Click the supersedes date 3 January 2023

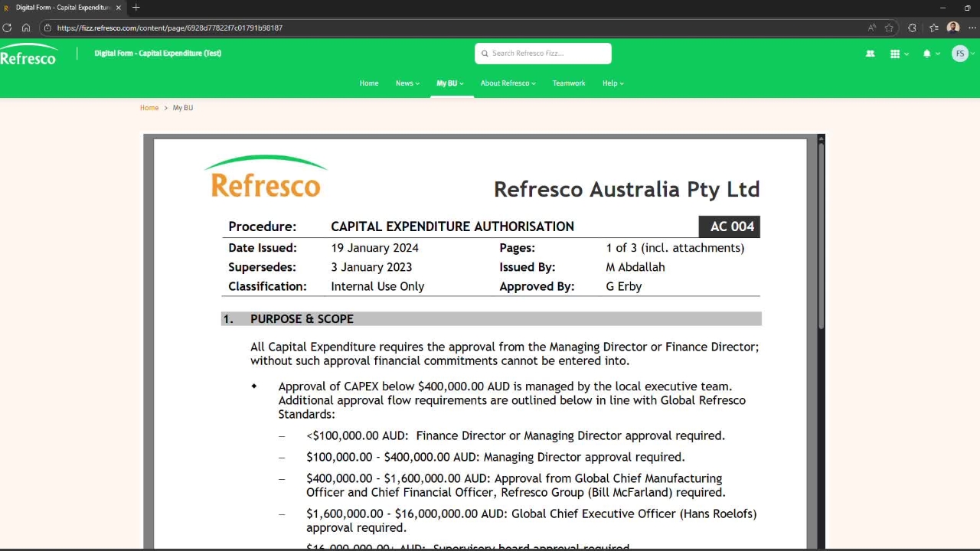[371, 267]
